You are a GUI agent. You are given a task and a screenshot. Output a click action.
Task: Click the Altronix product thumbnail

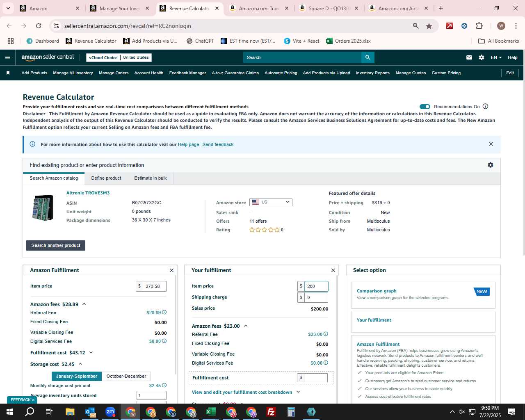tap(43, 208)
